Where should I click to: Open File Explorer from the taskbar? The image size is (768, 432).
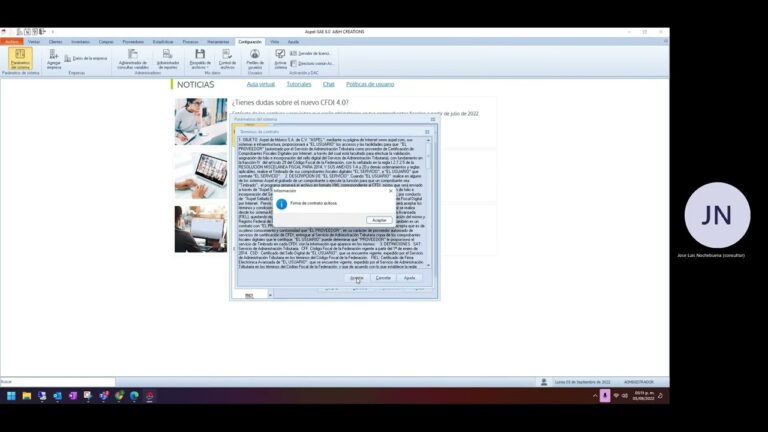[x=26, y=396]
